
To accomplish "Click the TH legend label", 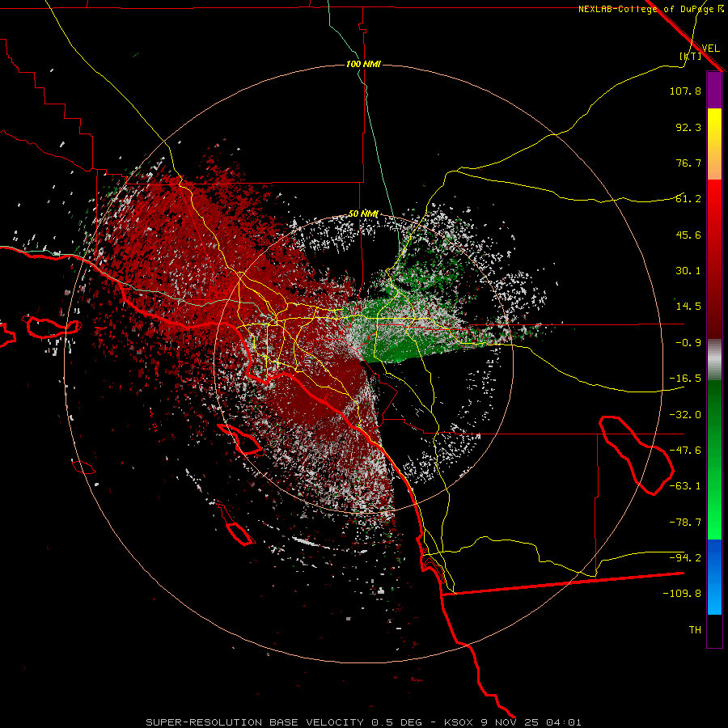I will (695, 630).
